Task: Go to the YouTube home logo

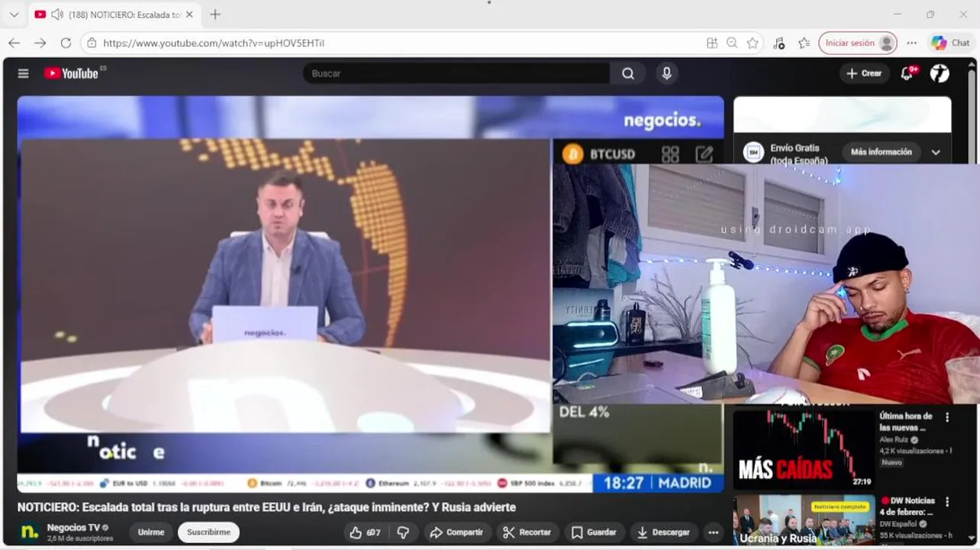Action: click(71, 73)
